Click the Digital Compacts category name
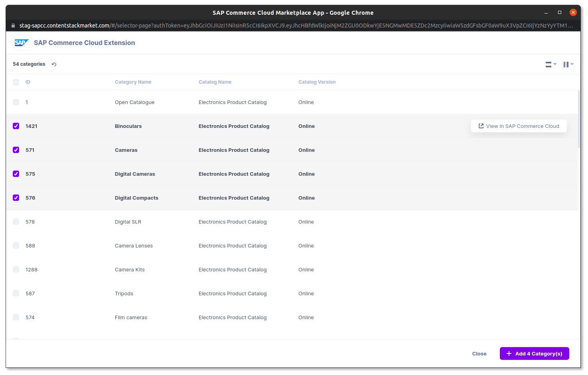 coord(136,198)
